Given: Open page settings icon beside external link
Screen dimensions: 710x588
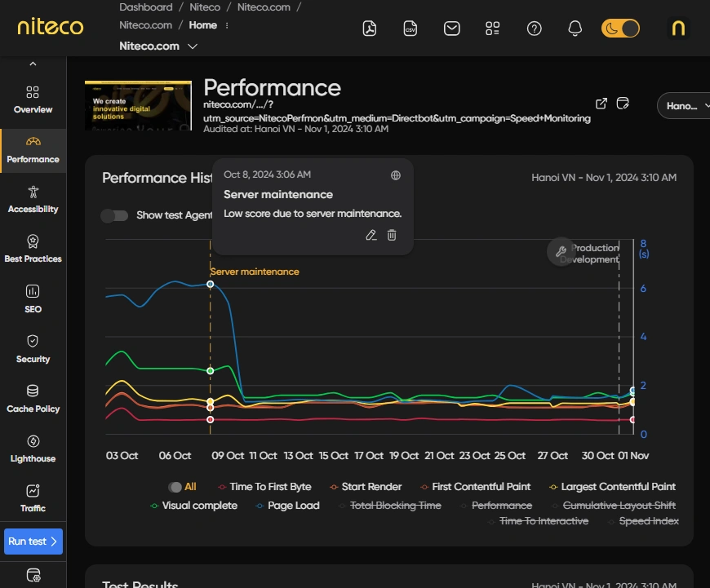Looking at the screenshot, I should click(623, 104).
